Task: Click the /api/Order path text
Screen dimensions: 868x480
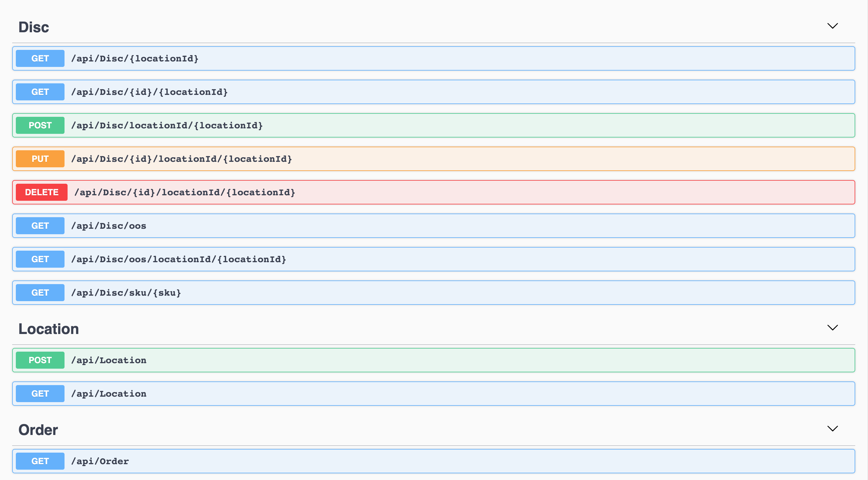Action: (x=100, y=461)
